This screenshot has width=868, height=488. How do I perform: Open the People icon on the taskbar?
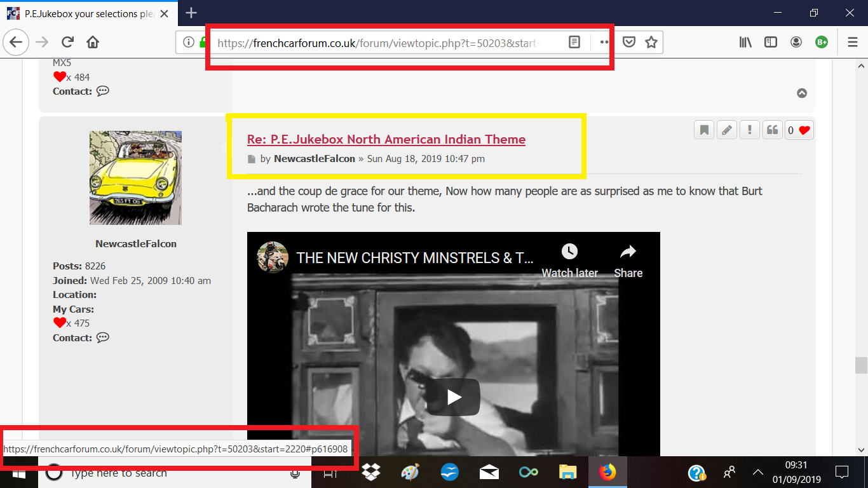pos(729,473)
